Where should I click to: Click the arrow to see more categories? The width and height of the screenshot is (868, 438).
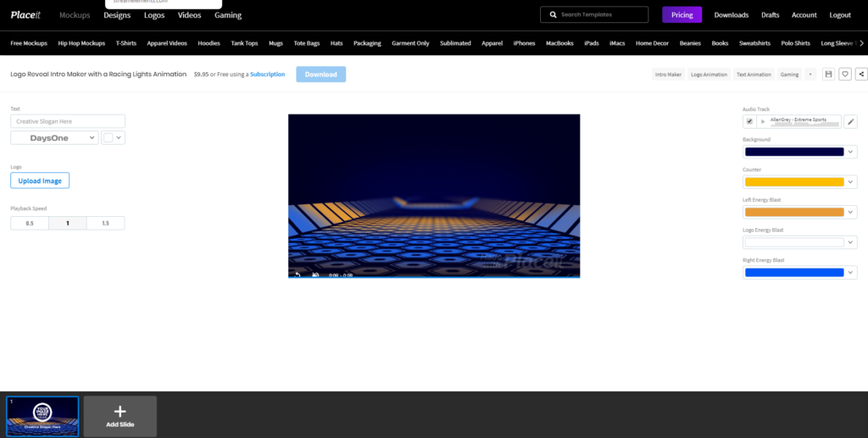tap(861, 43)
